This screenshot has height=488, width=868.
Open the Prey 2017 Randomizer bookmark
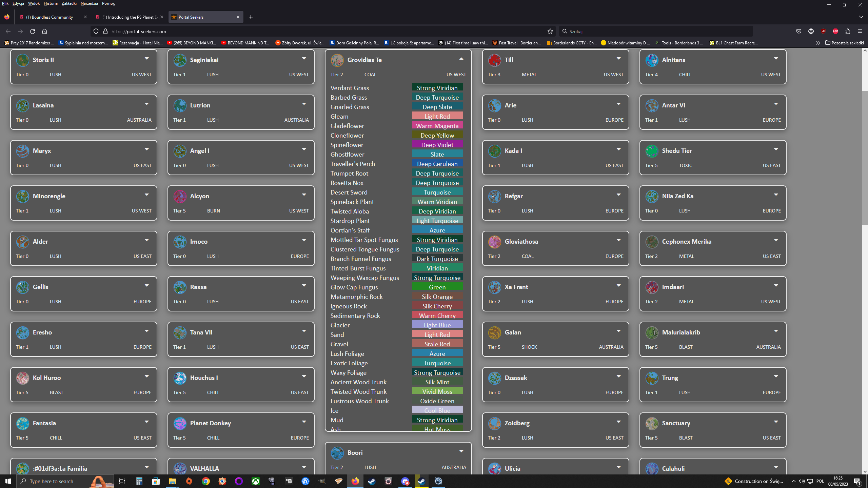(29, 43)
